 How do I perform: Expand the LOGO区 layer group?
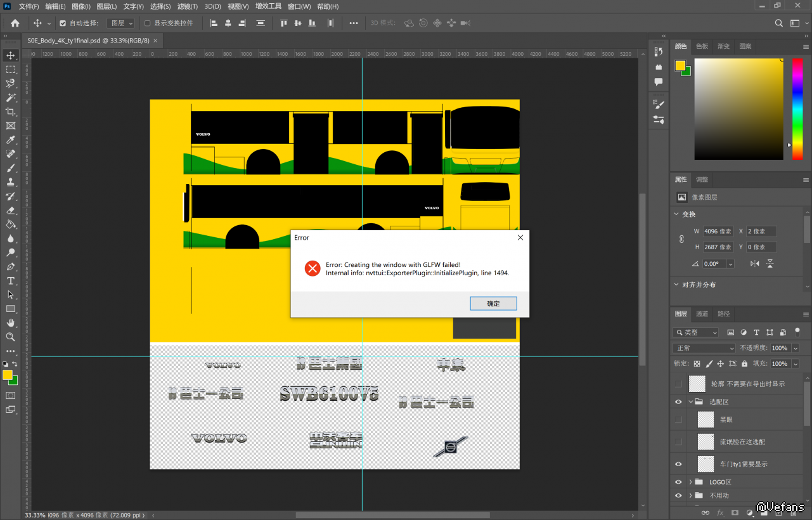tap(690, 482)
